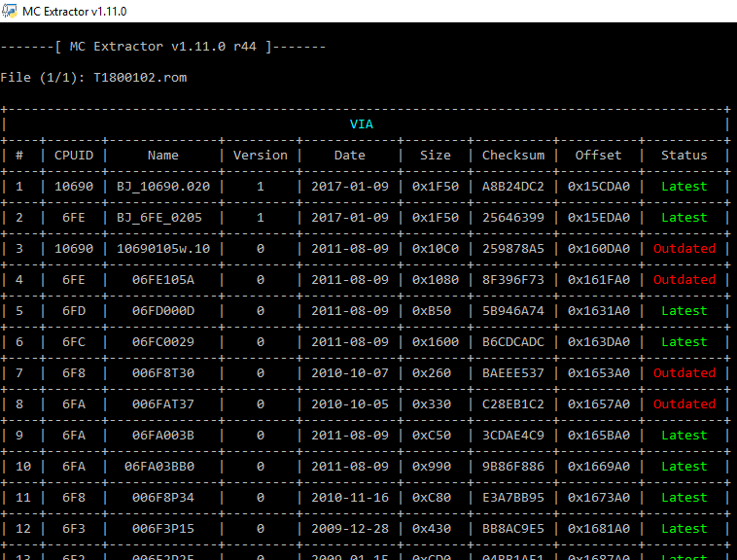Click the name 'BJ_10690.020'
Image resolution: width=737 pixels, height=560 pixels.
(x=163, y=187)
